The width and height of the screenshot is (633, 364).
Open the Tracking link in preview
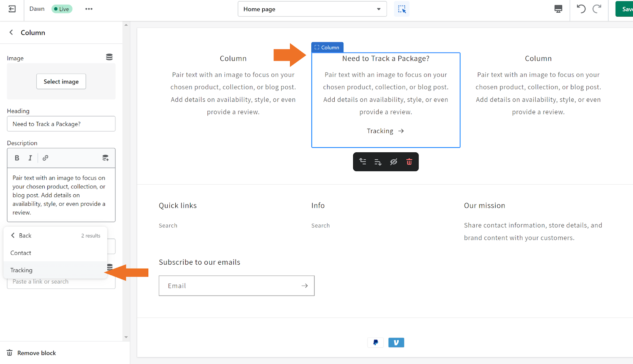tap(380, 131)
